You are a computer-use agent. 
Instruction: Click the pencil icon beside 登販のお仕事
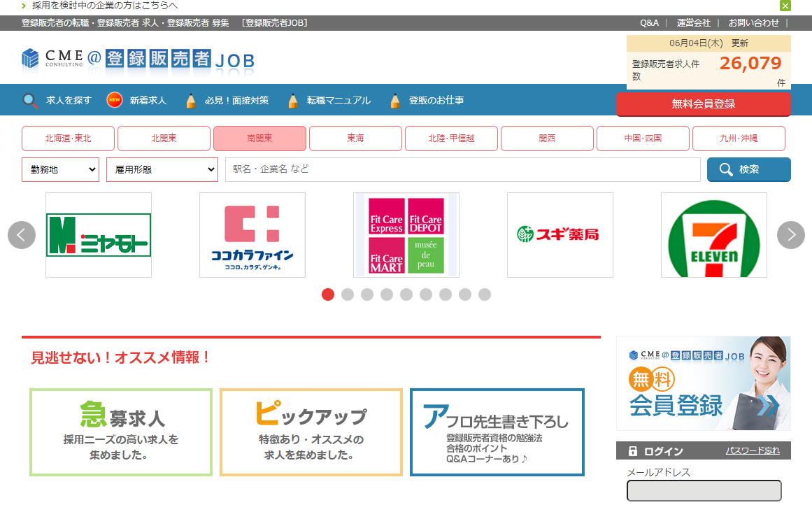[395, 101]
